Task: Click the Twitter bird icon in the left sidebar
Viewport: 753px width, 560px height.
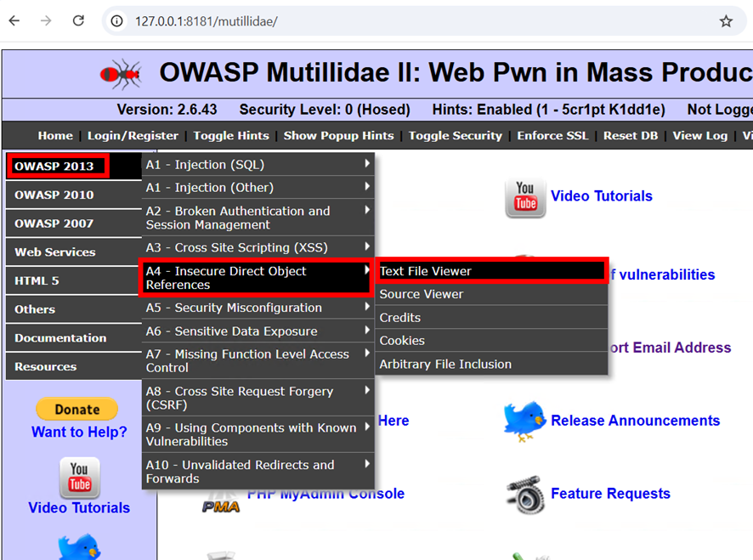Action: (79, 546)
